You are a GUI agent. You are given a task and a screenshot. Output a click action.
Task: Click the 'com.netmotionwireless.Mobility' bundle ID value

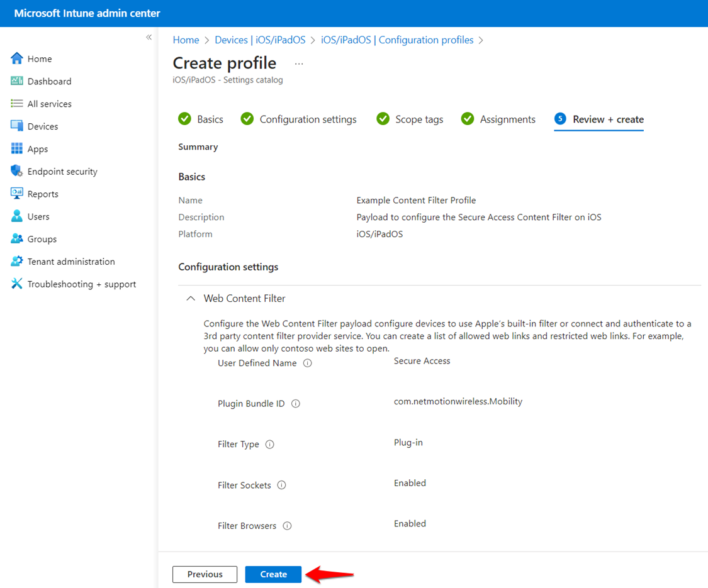click(x=458, y=401)
